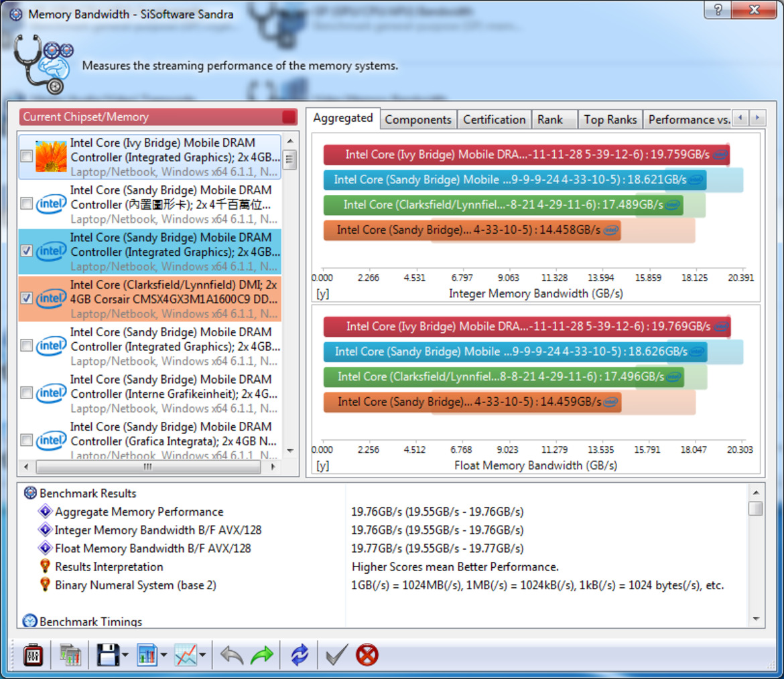The height and width of the screenshot is (679, 784).
Task: Toggle the Grafica Integrata entry checkbox
Action: (x=27, y=440)
